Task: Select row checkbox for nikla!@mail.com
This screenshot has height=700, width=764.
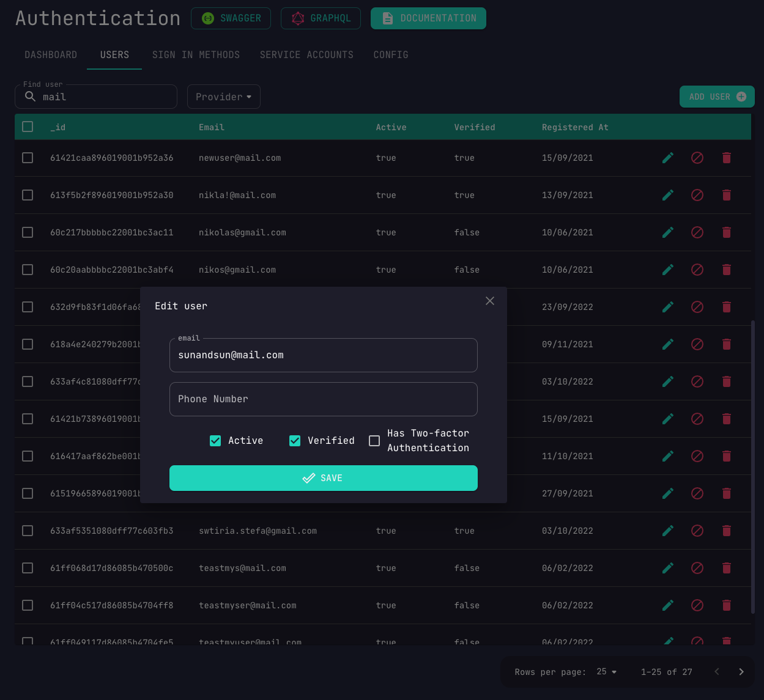Action: [28, 195]
